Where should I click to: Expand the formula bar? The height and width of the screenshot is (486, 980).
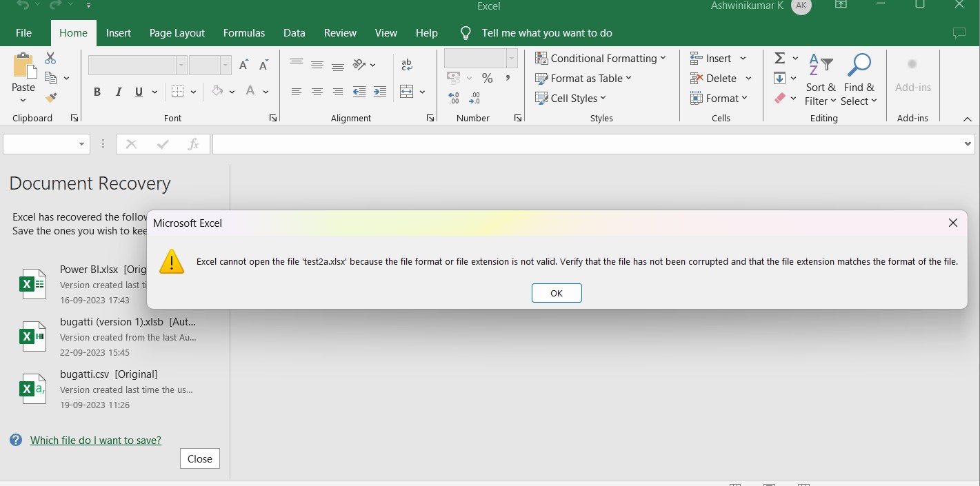tap(968, 144)
